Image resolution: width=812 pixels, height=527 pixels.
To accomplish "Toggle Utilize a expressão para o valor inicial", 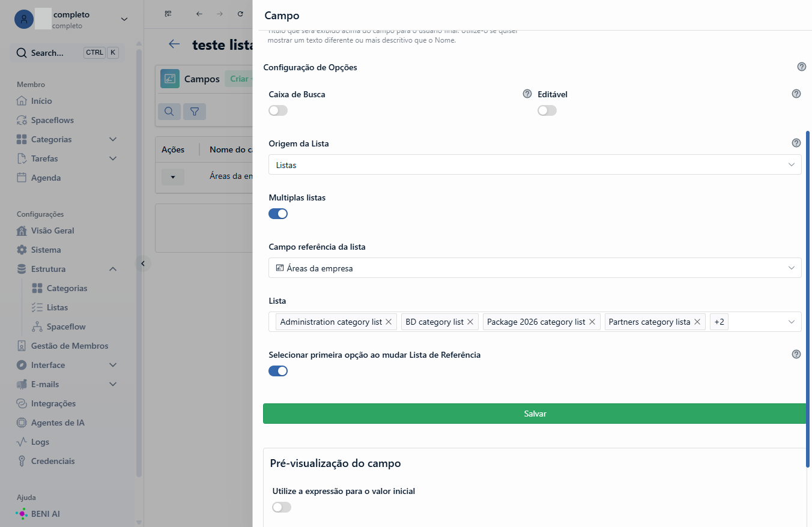I will [x=282, y=507].
